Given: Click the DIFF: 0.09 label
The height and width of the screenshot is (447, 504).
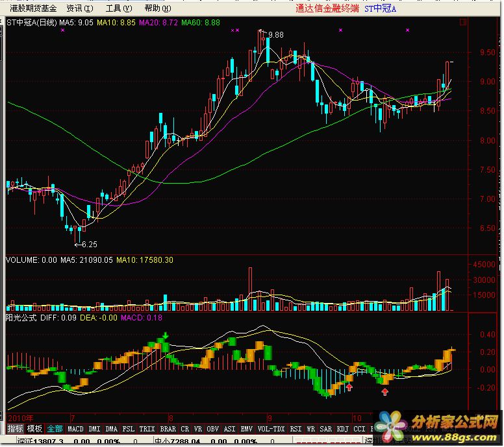Looking at the screenshot, I should pos(58,318).
